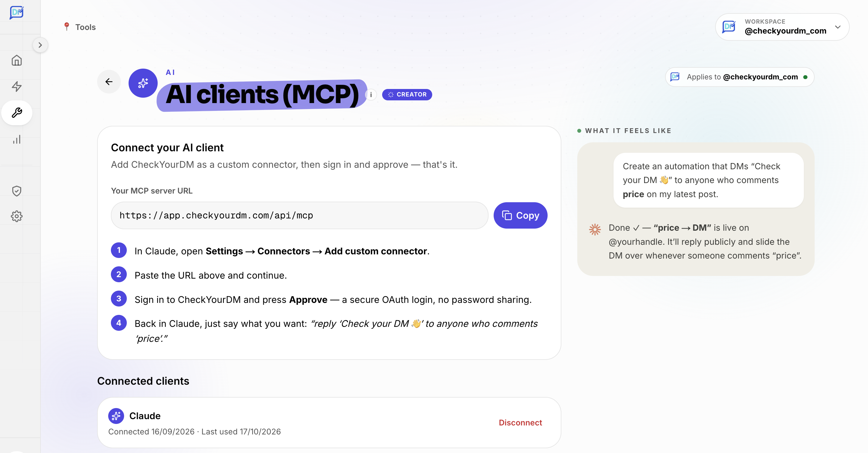Select the wrench Tools sidebar icon

(x=17, y=112)
